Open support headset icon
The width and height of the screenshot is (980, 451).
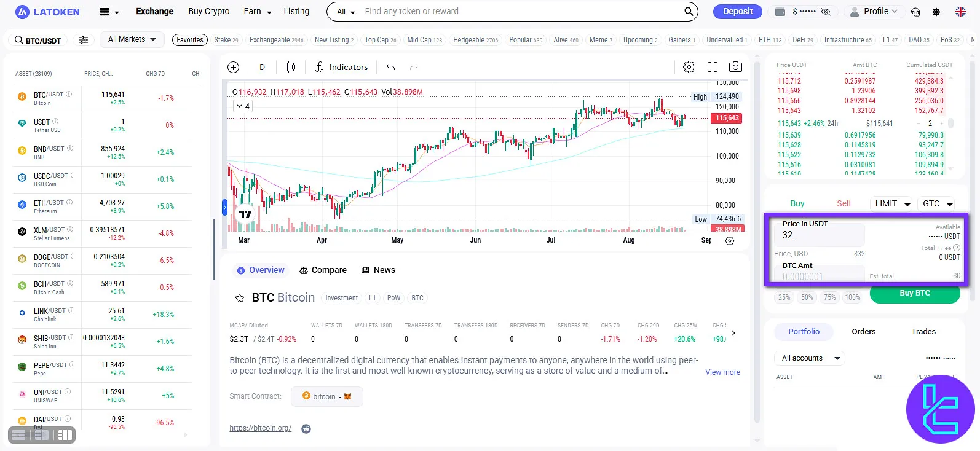pyautogui.click(x=915, y=12)
